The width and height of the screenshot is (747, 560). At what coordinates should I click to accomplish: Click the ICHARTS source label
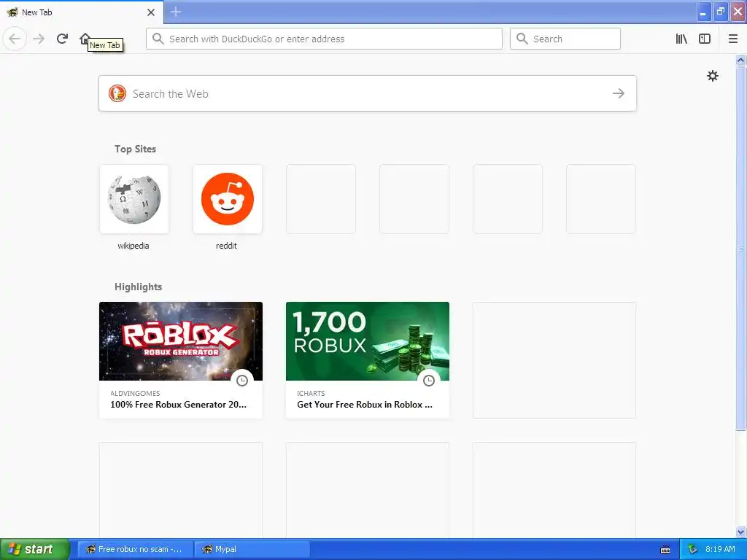[311, 393]
